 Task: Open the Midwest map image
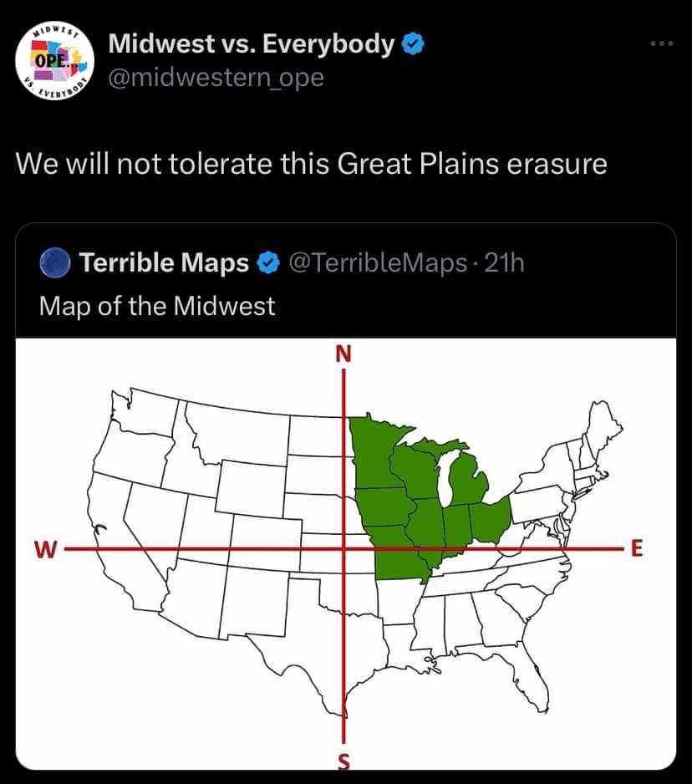click(x=346, y=554)
